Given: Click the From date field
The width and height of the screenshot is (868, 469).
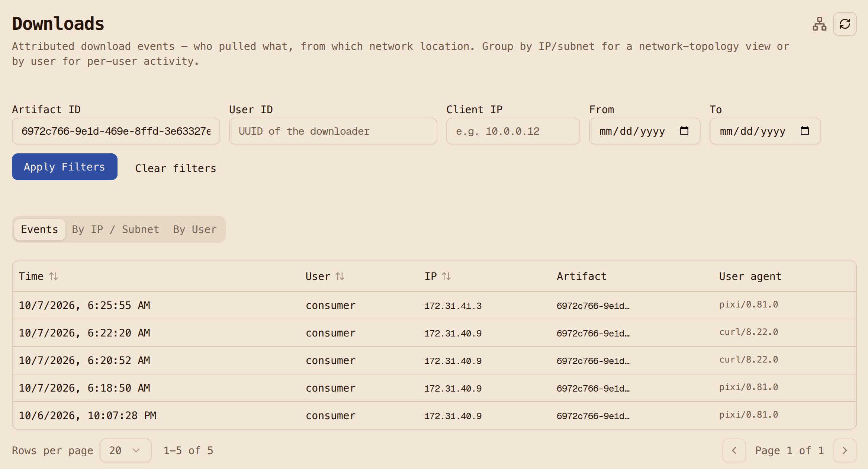Looking at the screenshot, I should [x=644, y=131].
